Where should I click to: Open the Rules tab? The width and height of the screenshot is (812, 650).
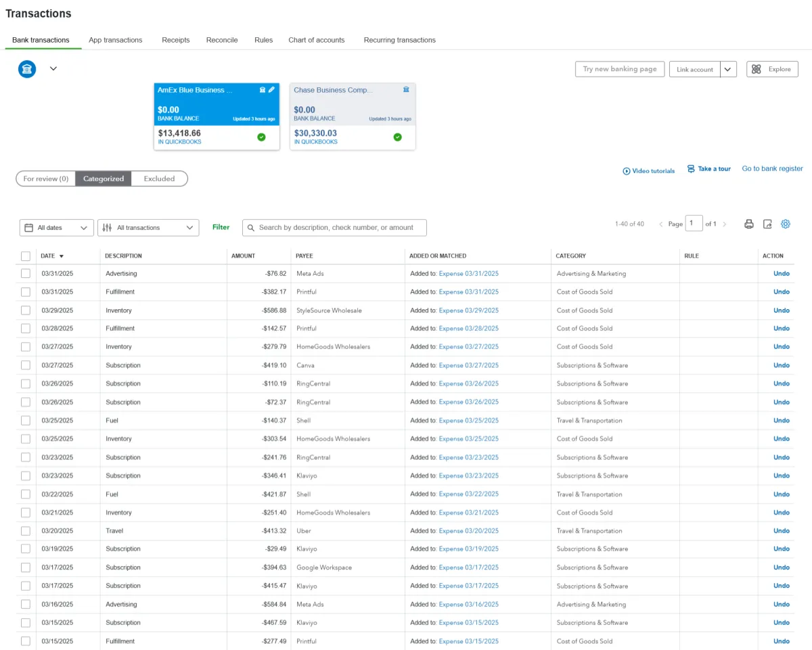[x=264, y=40]
